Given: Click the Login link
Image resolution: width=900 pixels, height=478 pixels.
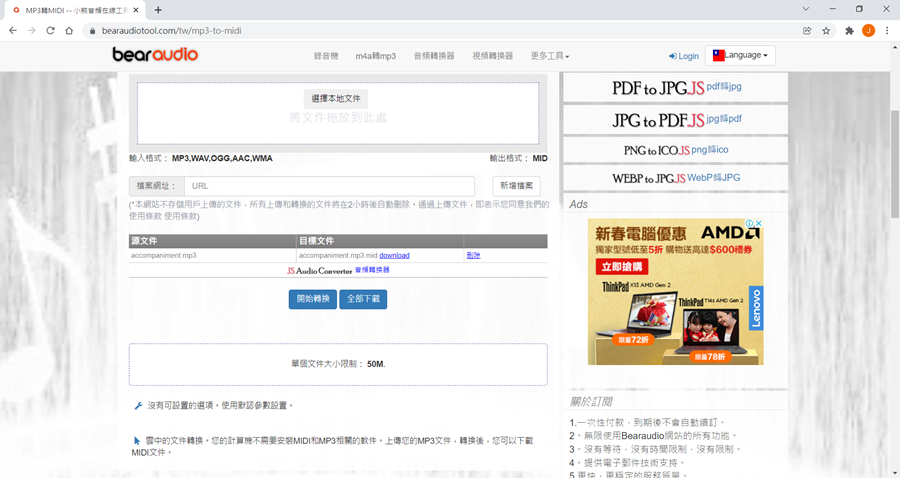Looking at the screenshot, I should [x=684, y=56].
